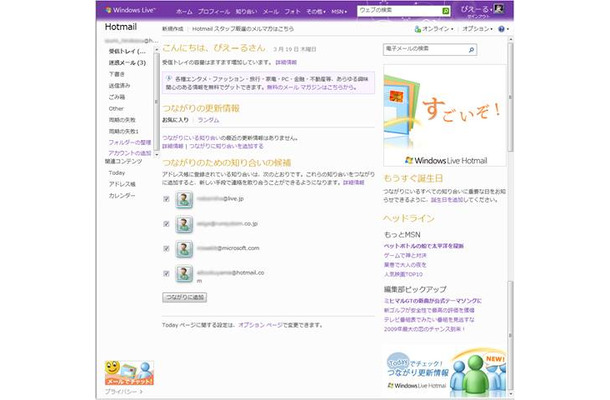
Task: Open the Hotmail スタッフ厳選のメルマガ link
Action: pyautogui.click(x=243, y=29)
